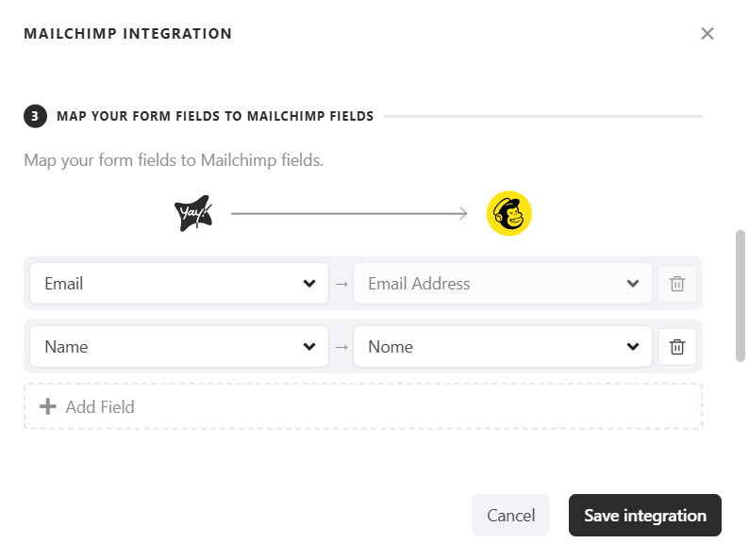Click arrow between Email and Email Address
Image resolution: width=749 pixels, height=560 pixels.
point(341,284)
